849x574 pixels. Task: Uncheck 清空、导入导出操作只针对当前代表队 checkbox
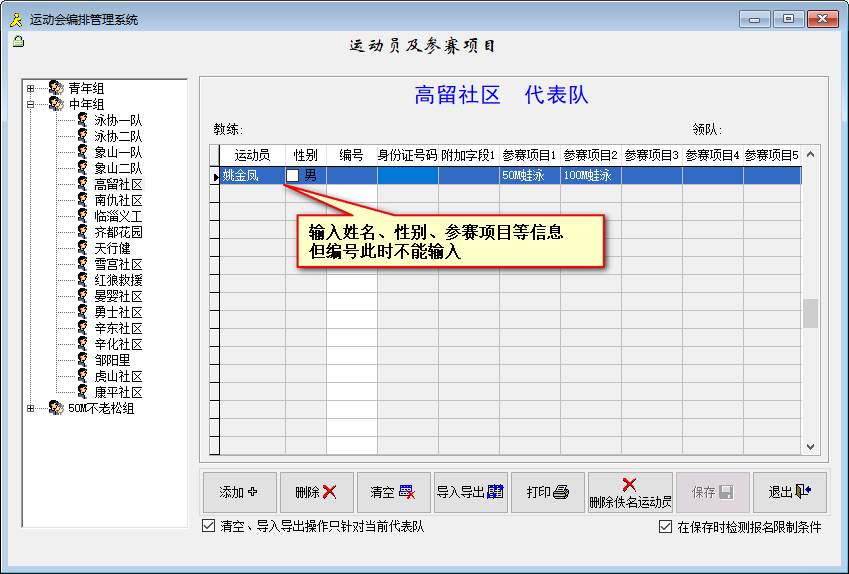[x=209, y=526]
